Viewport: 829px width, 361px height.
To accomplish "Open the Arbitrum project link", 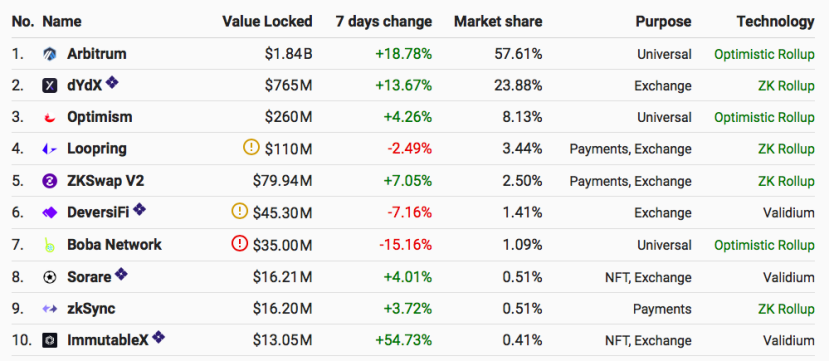I will [x=97, y=54].
